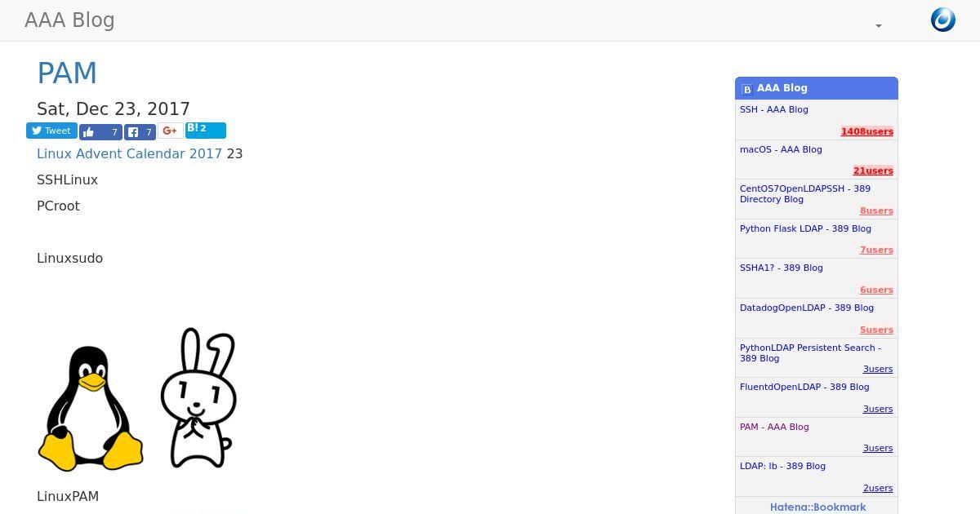Open the SSH - AAA Blog entry
This screenshot has width=980, height=514.
point(773,109)
